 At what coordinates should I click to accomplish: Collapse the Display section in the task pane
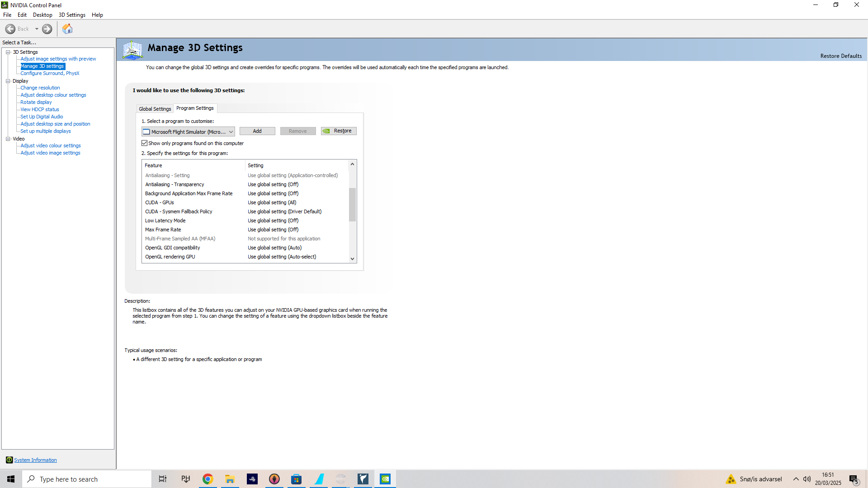pyautogui.click(x=8, y=80)
